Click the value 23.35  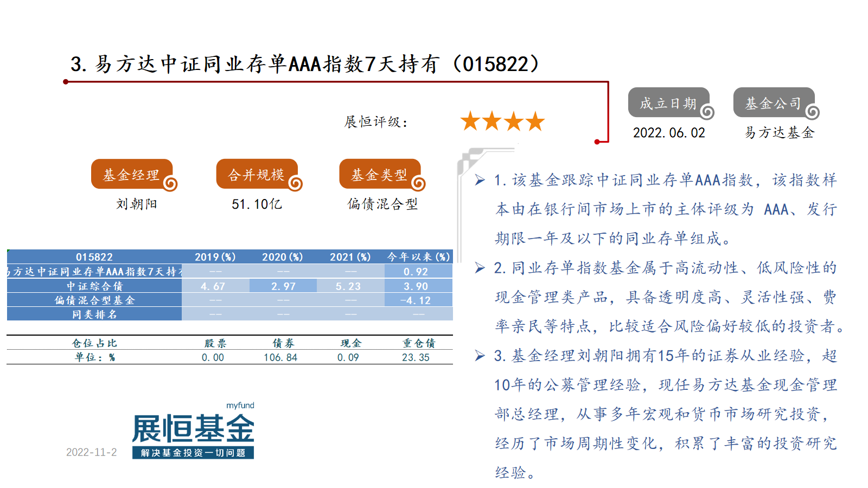416,357
